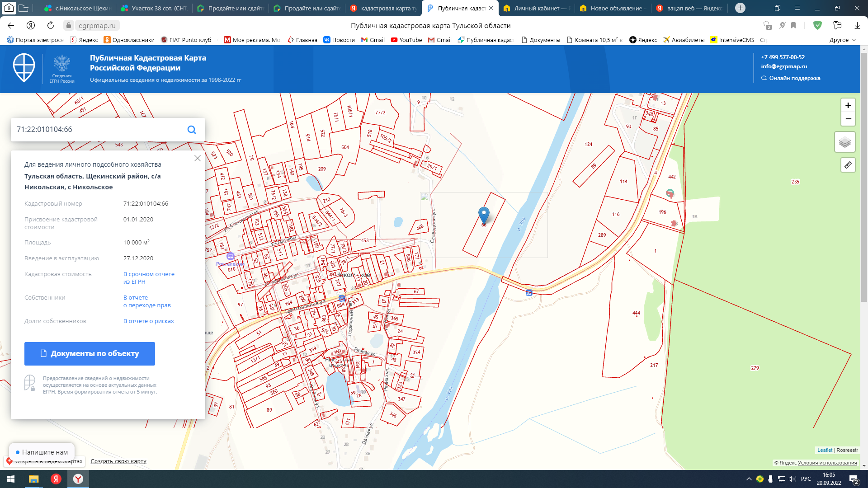Open new browser tab with plus
This screenshot has width=868, height=488.
pyautogui.click(x=740, y=8)
